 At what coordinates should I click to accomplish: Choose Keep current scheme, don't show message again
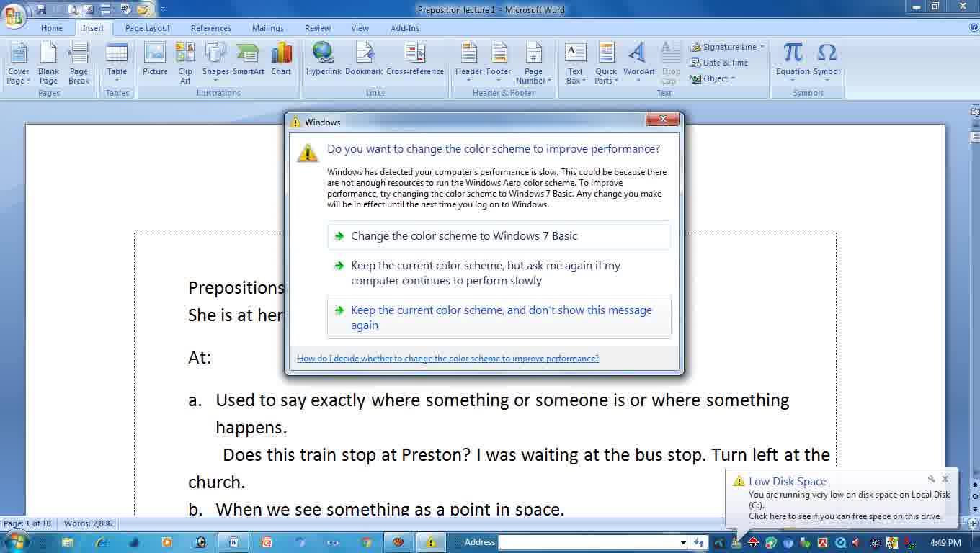click(x=499, y=317)
